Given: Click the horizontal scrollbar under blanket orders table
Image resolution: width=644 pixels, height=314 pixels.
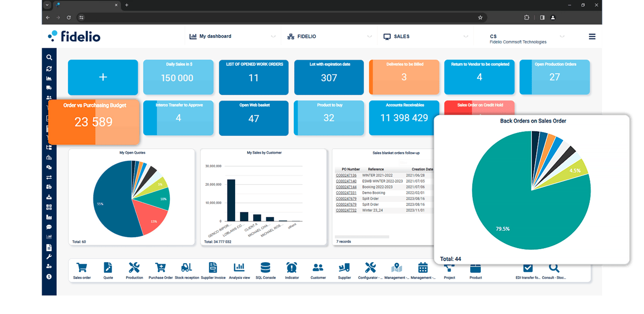Looking at the screenshot, I should coord(362,237).
